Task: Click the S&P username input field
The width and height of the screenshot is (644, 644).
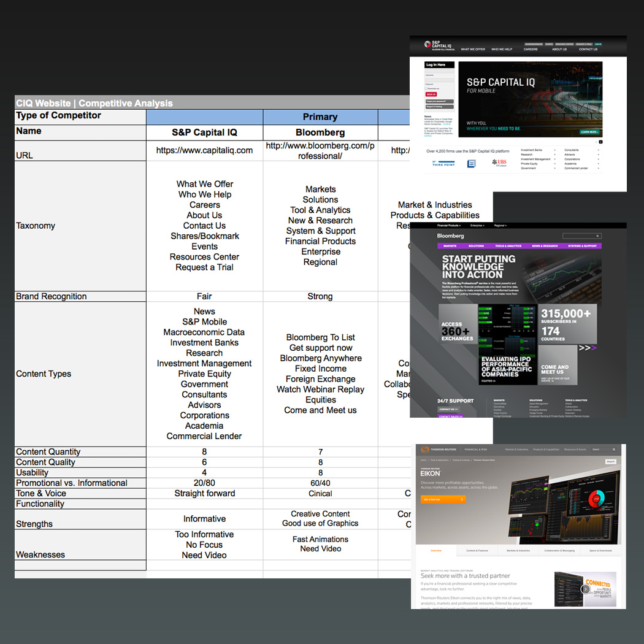Action: (440, 72)
